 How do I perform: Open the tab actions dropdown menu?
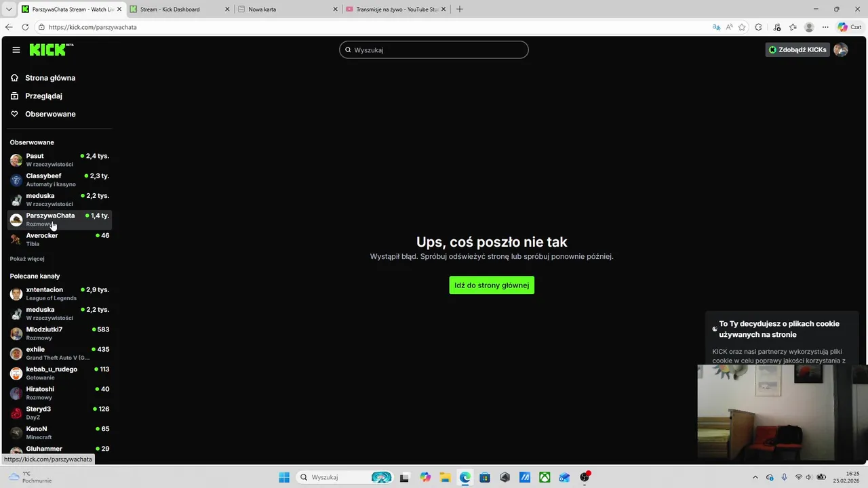[x=8, y=9]
